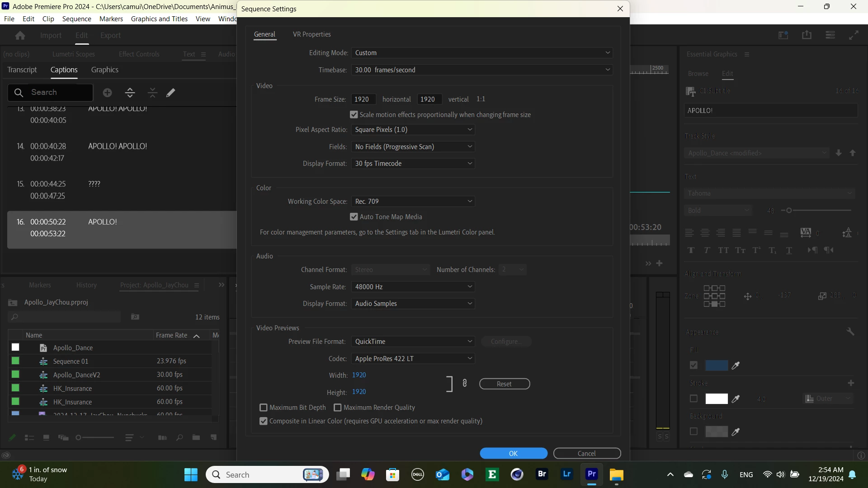
Task: Open the Working Color Space dropdown
Action: coord(413,202)
